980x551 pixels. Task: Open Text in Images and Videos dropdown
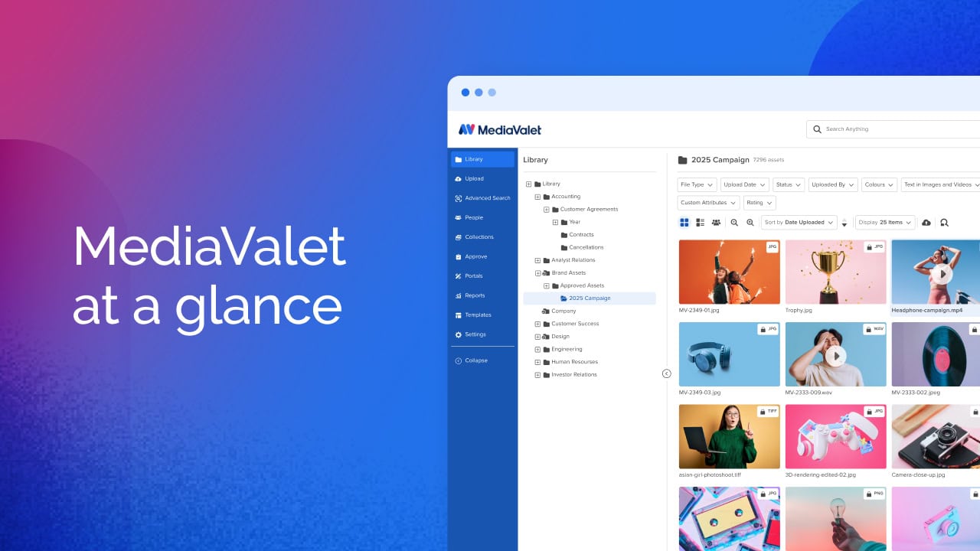(940, 184)
